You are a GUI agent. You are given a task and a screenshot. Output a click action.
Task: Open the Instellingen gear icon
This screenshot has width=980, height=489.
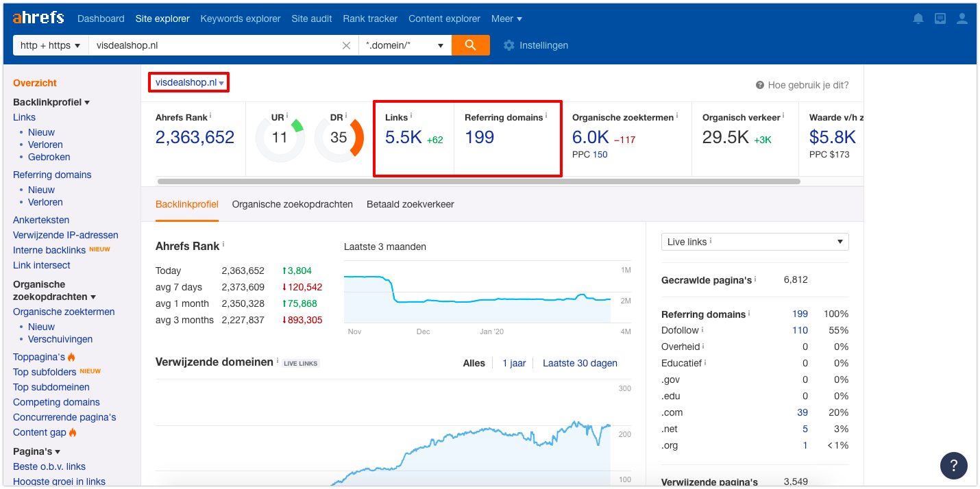click(x=509, y=45)
